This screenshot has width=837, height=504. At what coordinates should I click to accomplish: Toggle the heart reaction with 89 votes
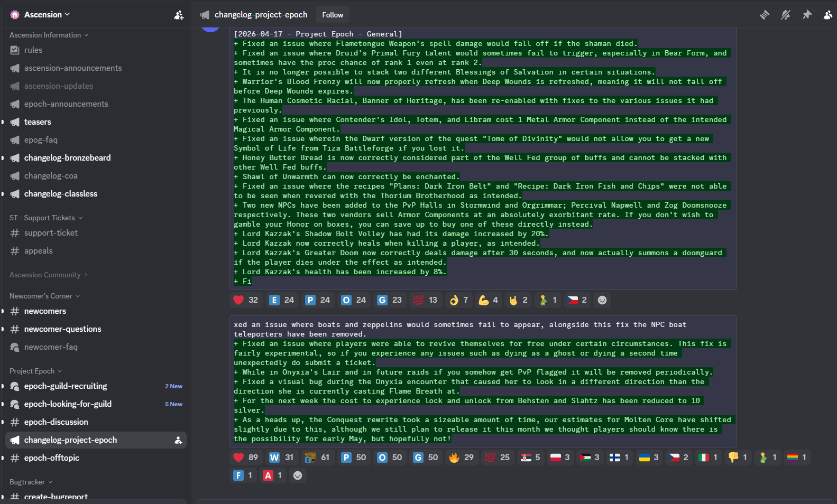tap(246, 458)
